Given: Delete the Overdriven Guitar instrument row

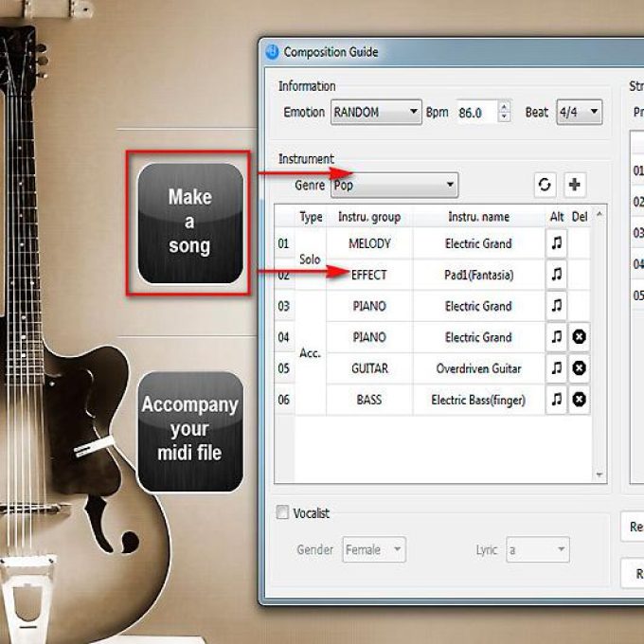Looking at the screenshot, I should pyautogui.click(x=580, y=368).
